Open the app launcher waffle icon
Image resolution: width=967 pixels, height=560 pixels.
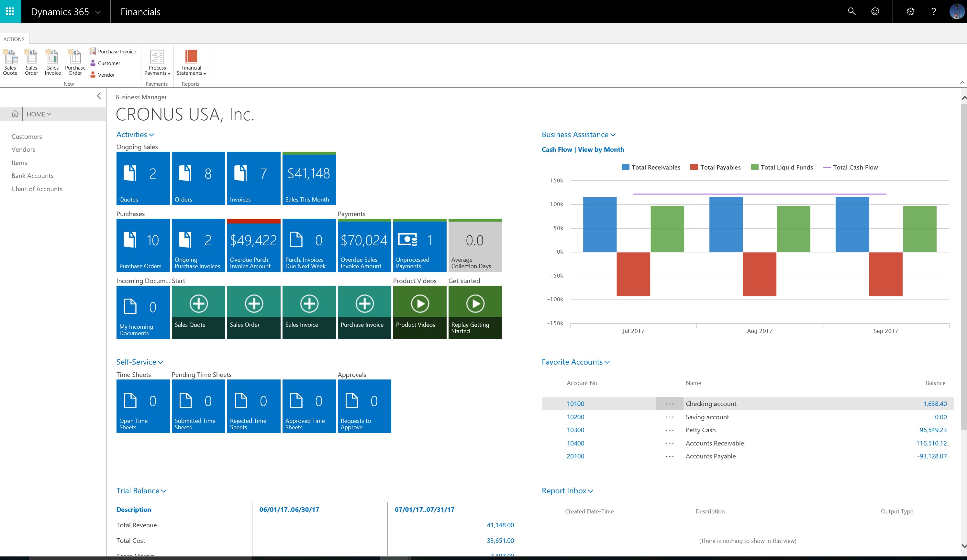point(10,12)
